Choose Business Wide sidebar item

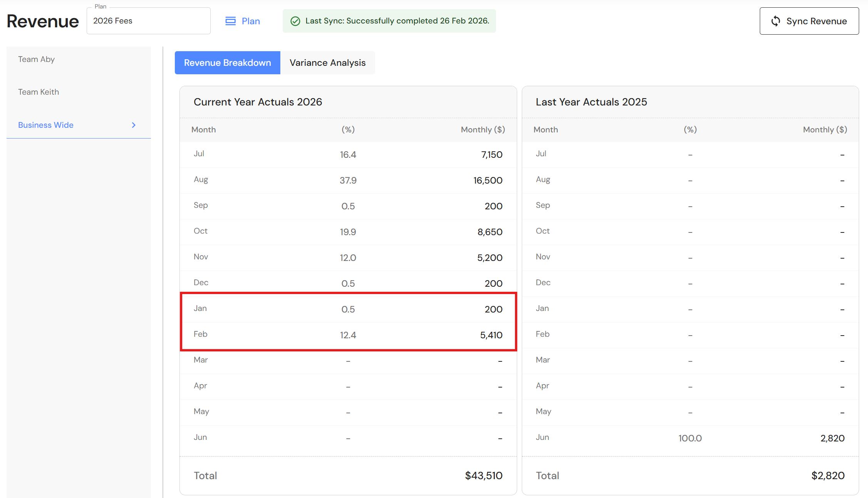pos(46,125)
